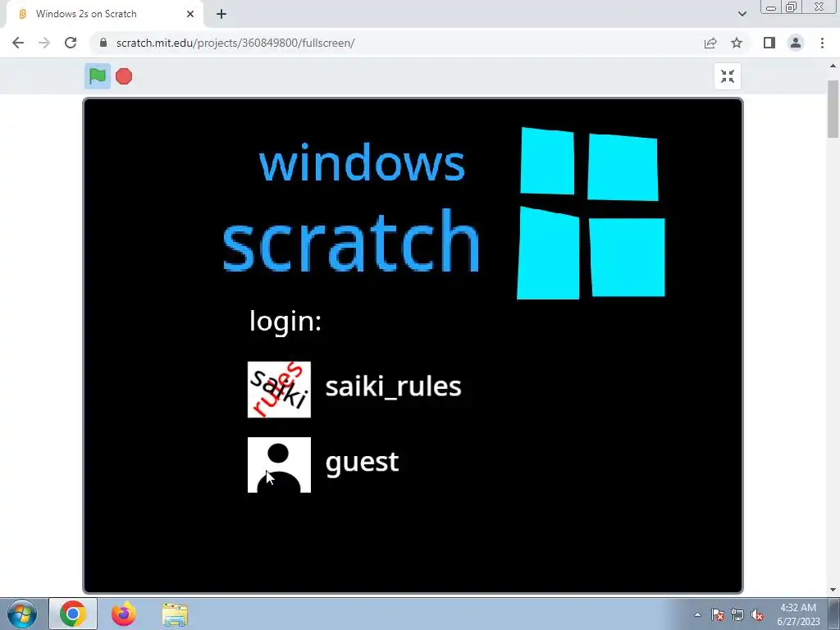Open Chrome three-dot menu

[x=822, y=43]
